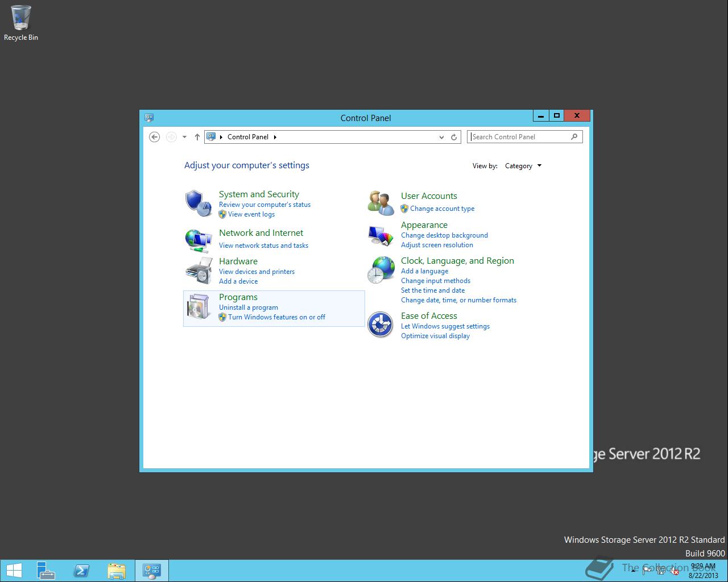This screenshot has height=582, width=728.
Task: Click the Up one level arrow
Action: [197, 137]
